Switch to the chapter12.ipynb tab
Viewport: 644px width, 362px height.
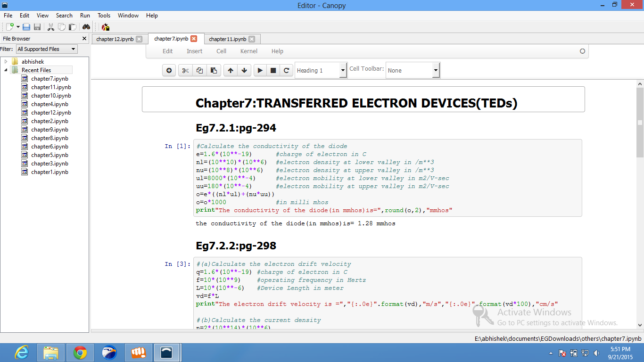115,39
